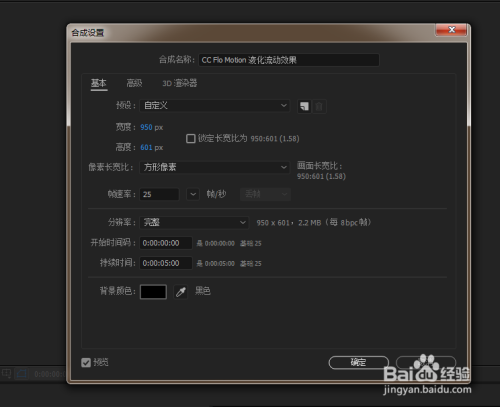This screenshot has width=500, height=407.
Task: Switch to the 3D 渲染器 tab
Action: click(180, 83)
